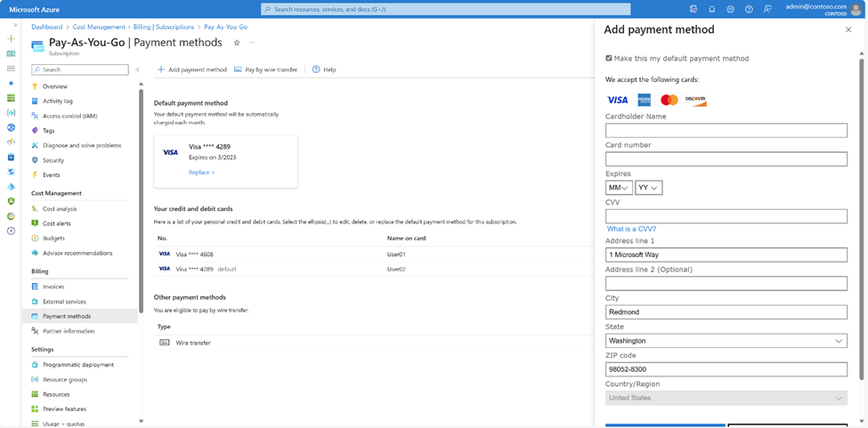Click Address line 1 field with 1 Microsoft Way
Viewport: 868px width, 428px height.
pyautogui.click(x=726, y=254)
